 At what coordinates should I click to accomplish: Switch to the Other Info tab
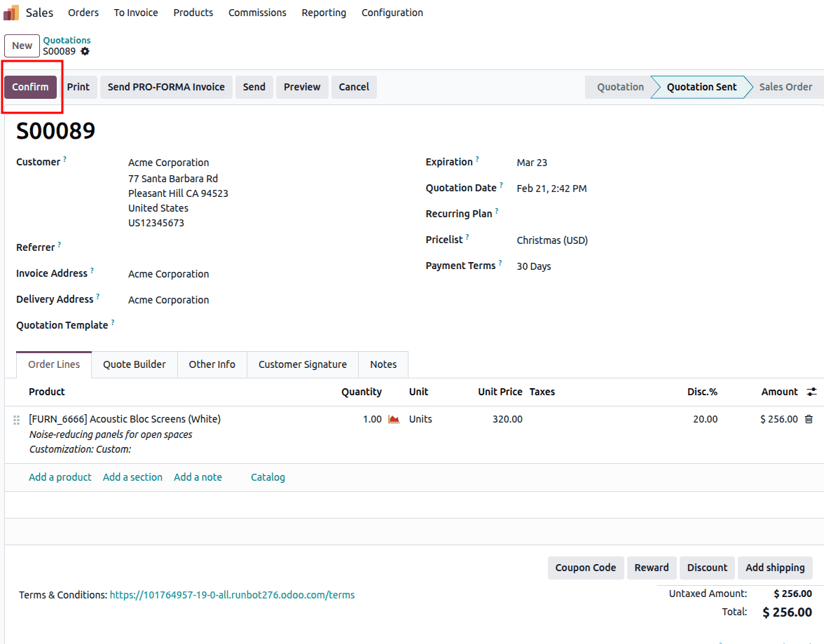[212, 364]
